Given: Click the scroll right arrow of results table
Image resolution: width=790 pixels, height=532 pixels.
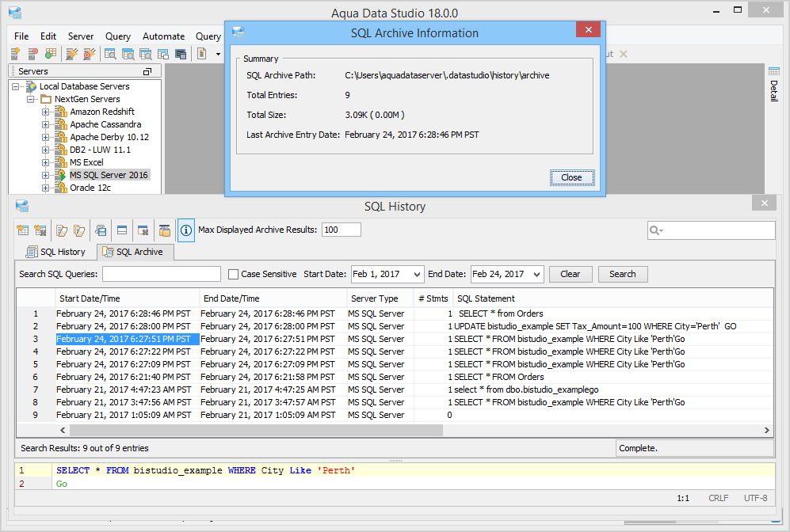Looking at the screenshot, I should click(x=766, y=431).
